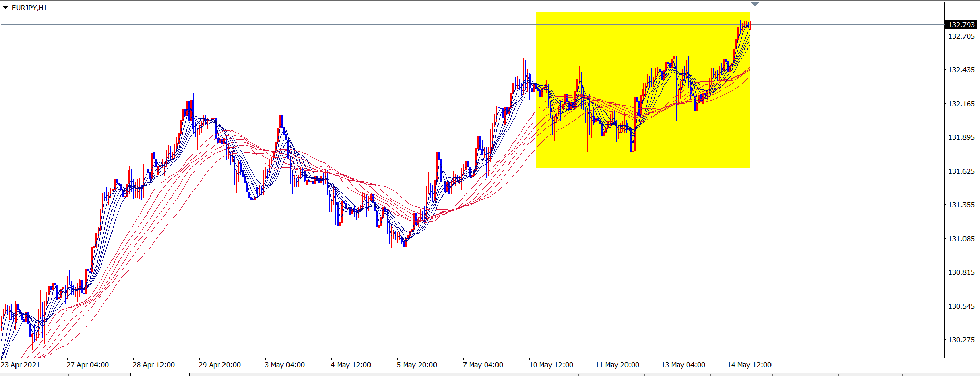Click the 23 Apr 2021 date label
Viewport: 980px width, 376px height.
coord(21,365)
